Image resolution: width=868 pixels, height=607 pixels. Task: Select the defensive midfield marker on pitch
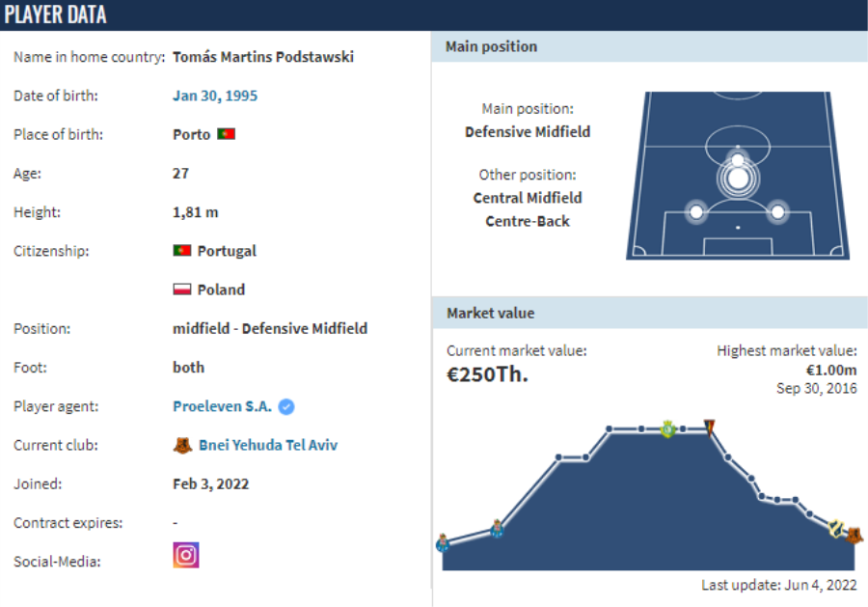(x=738, y=179)
